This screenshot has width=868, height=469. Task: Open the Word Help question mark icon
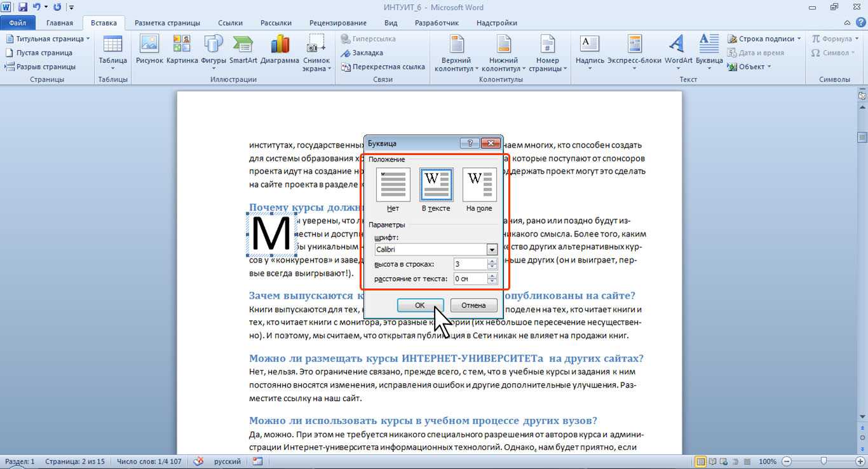pos(861,23)
